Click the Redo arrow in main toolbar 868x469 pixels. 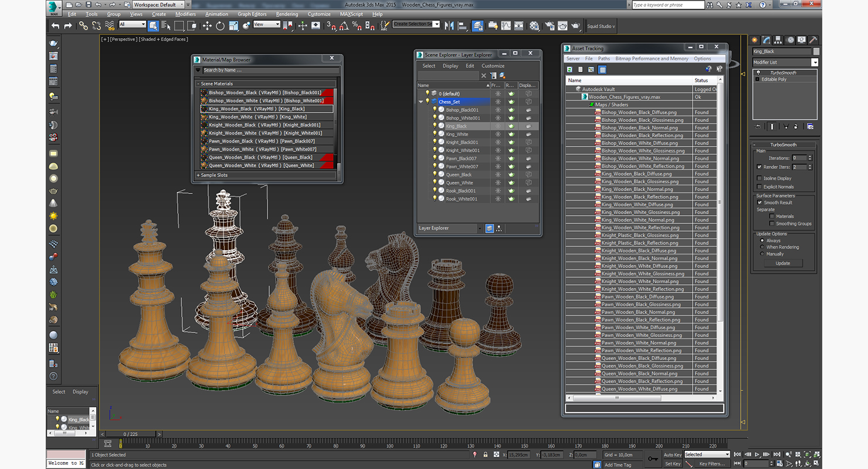coord(68,26)
